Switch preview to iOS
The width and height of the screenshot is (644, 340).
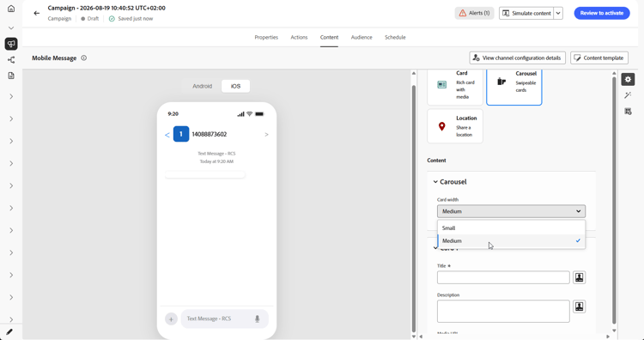(235, 86)
